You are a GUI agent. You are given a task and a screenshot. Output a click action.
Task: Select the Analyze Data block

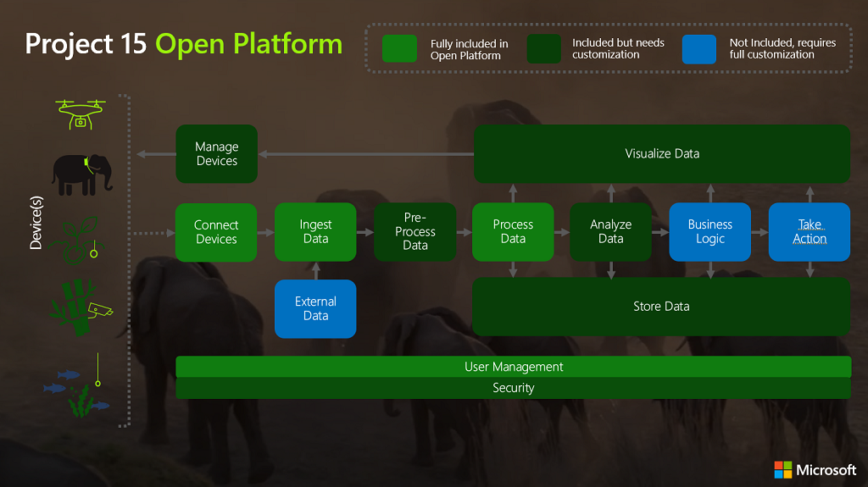click(610, 232)
